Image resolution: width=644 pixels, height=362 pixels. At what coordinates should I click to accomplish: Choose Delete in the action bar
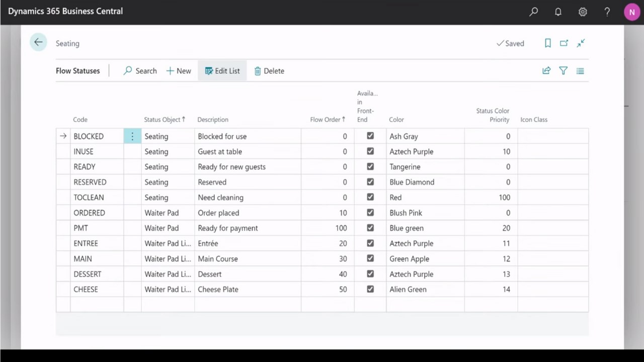269,71
